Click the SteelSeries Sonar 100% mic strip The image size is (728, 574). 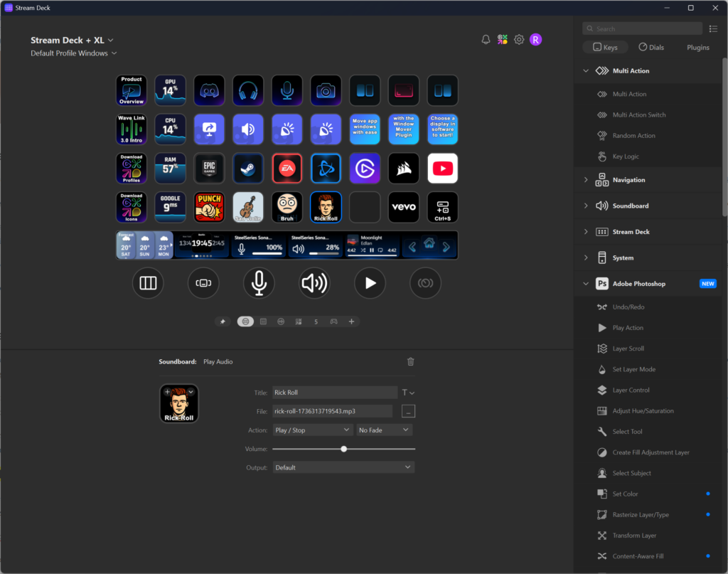point(259,245)
